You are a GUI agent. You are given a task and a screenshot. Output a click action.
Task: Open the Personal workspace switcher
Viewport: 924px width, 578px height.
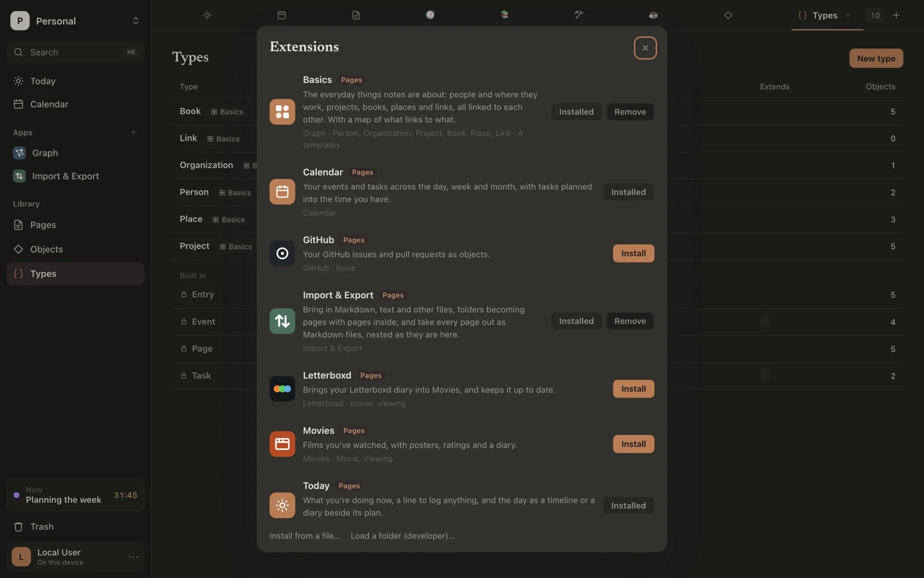76,21
